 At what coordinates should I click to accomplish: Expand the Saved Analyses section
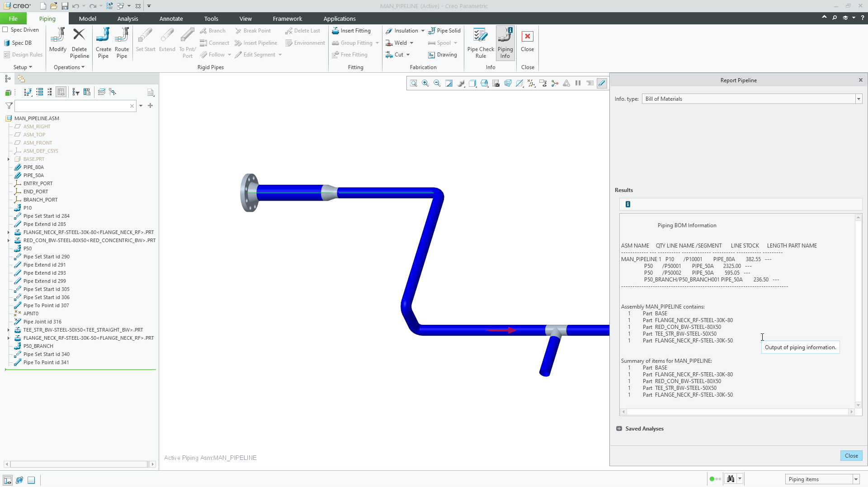[x=619, y=429]
